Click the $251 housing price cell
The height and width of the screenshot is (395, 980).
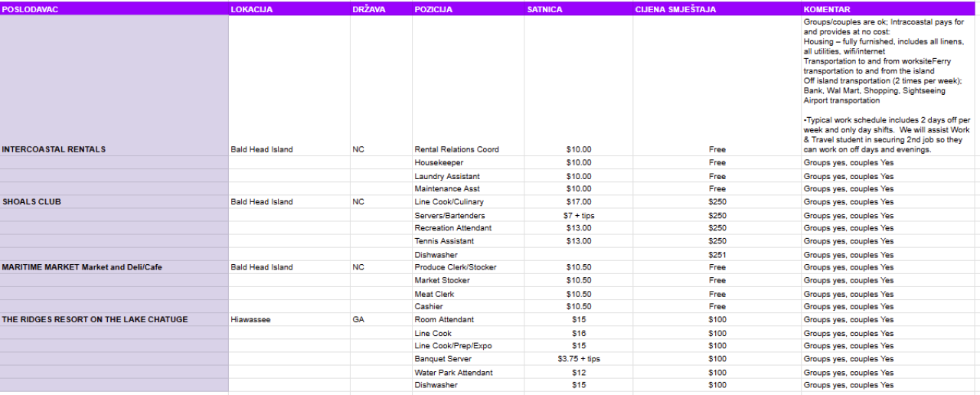(717, 255)
